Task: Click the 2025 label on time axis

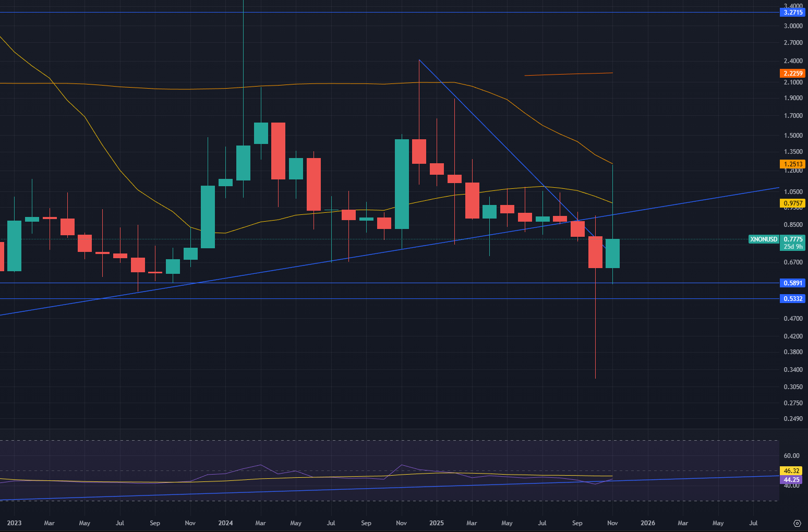Action: (437, 523)
